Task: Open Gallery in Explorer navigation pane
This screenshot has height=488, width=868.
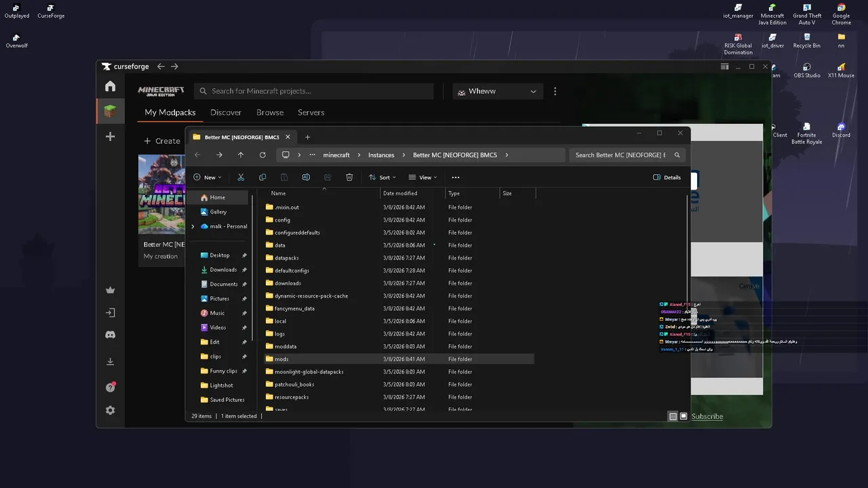Action: [x=218, y=211]
